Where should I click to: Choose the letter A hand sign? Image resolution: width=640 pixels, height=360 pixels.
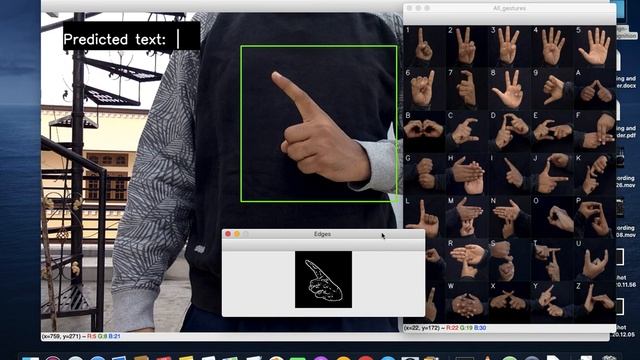pyautogui.click(x=594, y=89)
